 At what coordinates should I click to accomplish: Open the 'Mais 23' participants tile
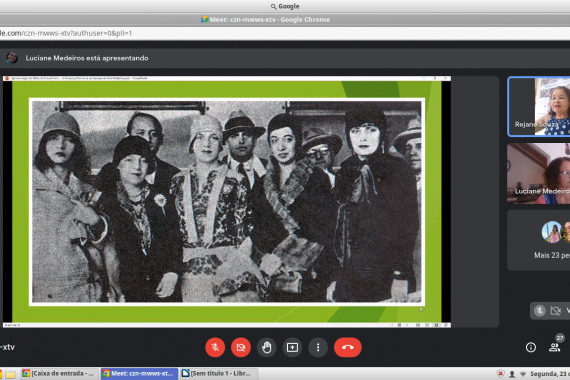(539, 240)
